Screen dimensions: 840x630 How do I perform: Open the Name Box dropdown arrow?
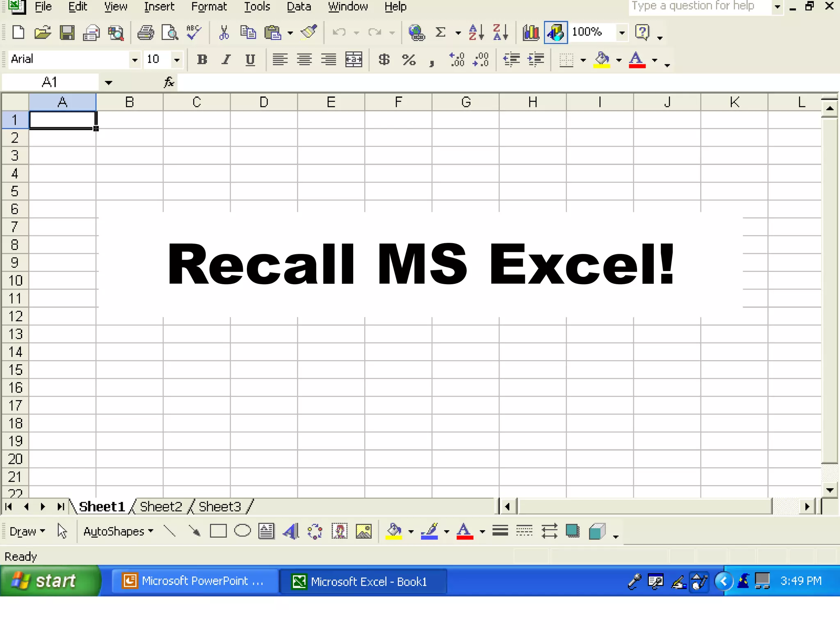tap(108, 82)
